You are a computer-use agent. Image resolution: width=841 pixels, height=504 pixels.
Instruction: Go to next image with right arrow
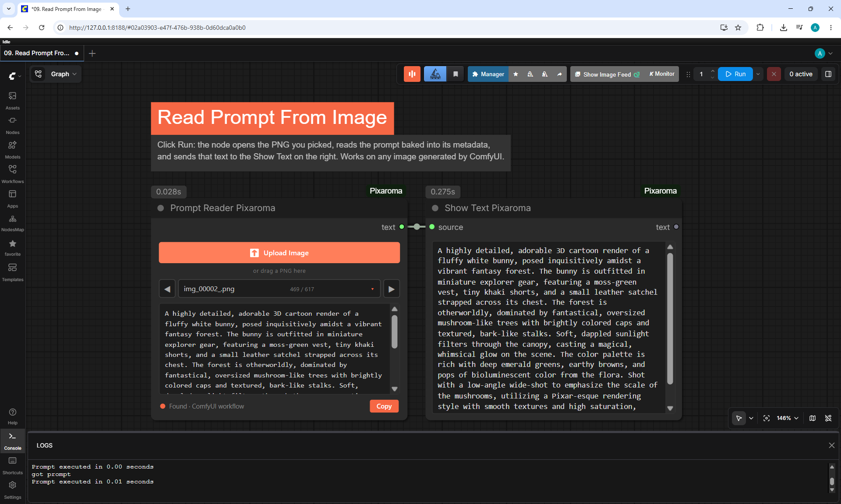[x=392, y=289]
